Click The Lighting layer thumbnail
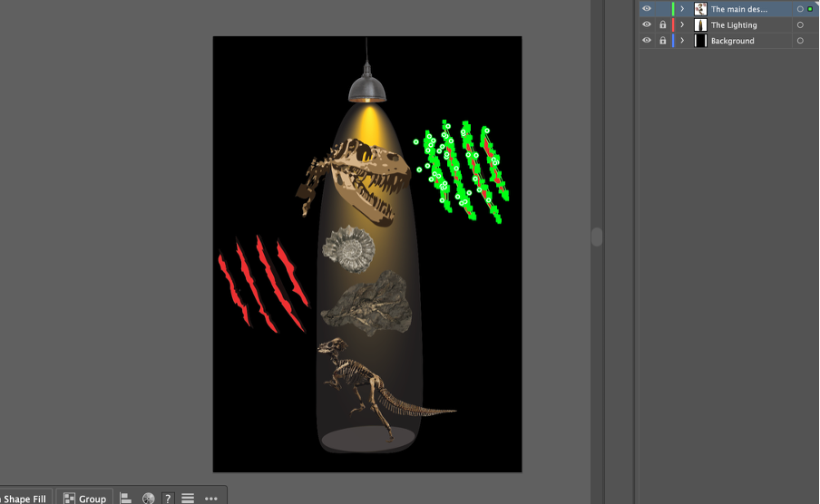The image size is (820, 504). point(700,25)
